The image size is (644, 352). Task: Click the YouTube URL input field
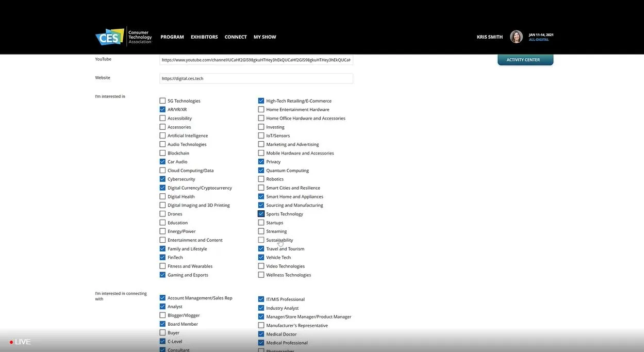click(x=256, y=60)
